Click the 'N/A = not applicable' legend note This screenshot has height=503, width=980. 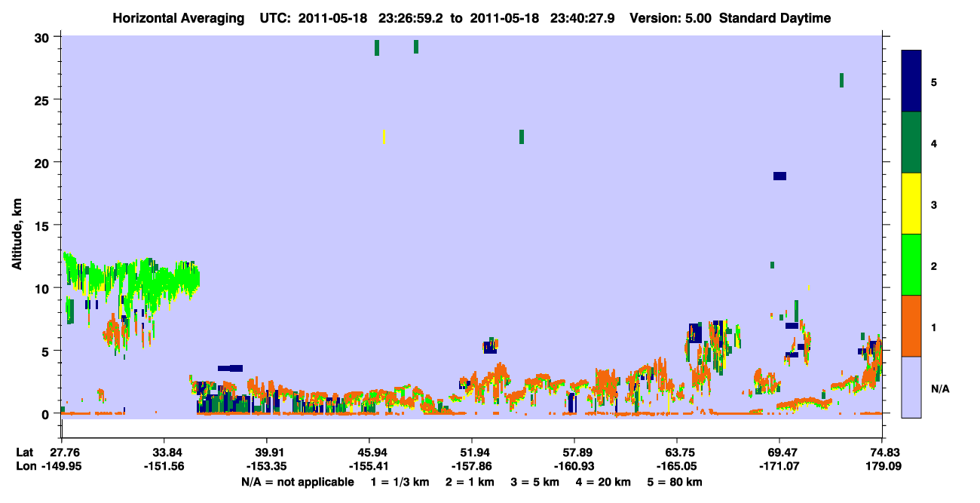click(x=298, y=482)
